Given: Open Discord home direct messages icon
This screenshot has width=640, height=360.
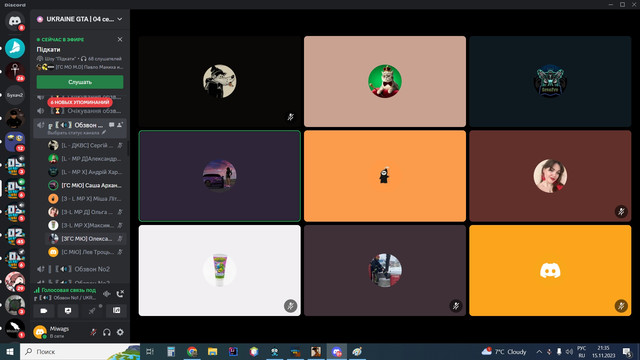Looking at the screenshot, I should point(15,21).
